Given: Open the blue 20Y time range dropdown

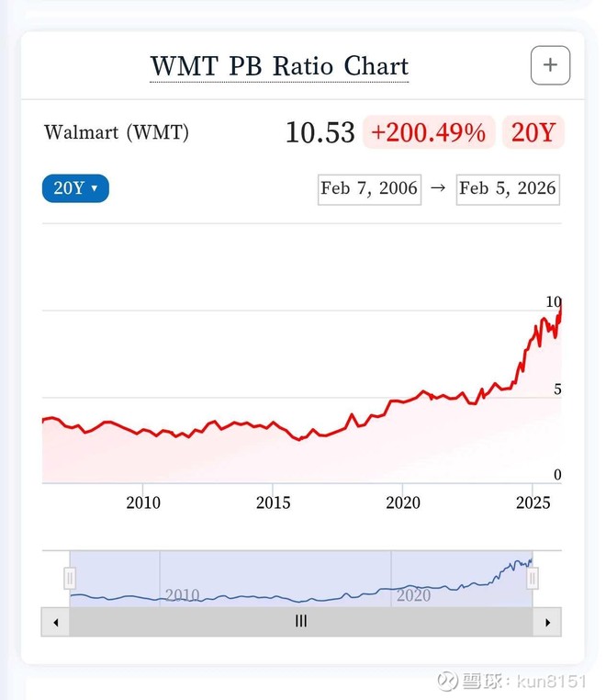Looking at the screenshot, I should click(75, 188).
